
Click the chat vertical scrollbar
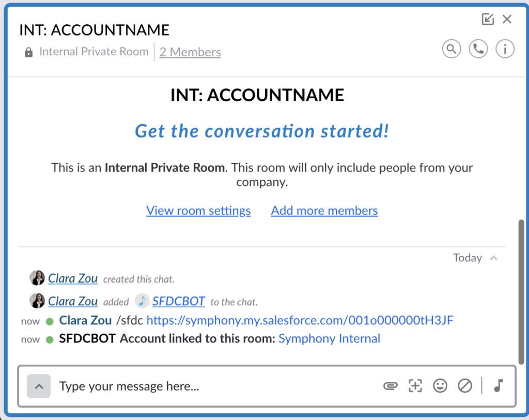[521, 292]
